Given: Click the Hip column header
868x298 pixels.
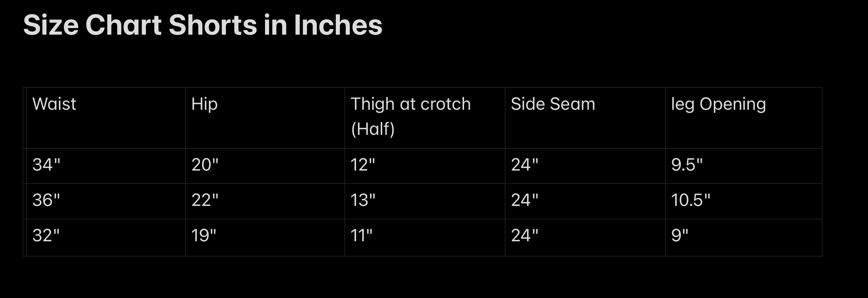Looking at the screenshot, I should (205, 104).
